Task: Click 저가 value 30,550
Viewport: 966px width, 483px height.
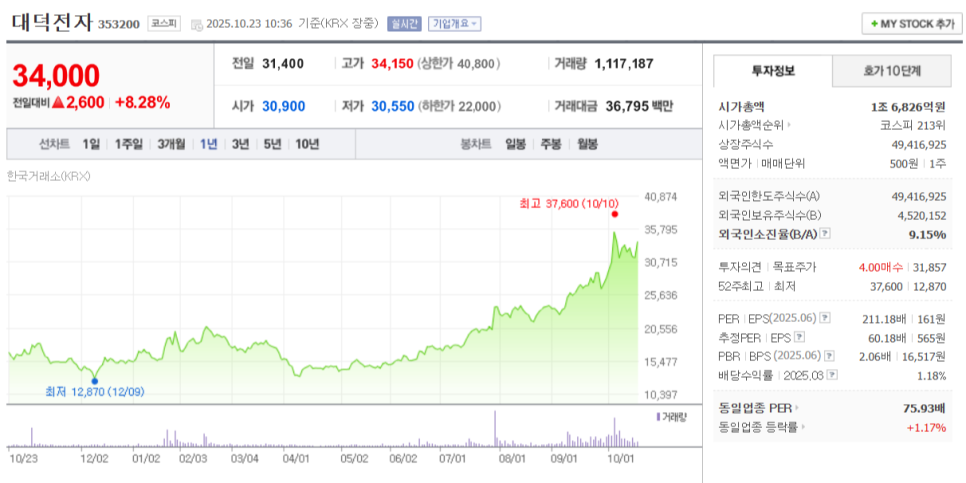Action: tap(392, 106)
